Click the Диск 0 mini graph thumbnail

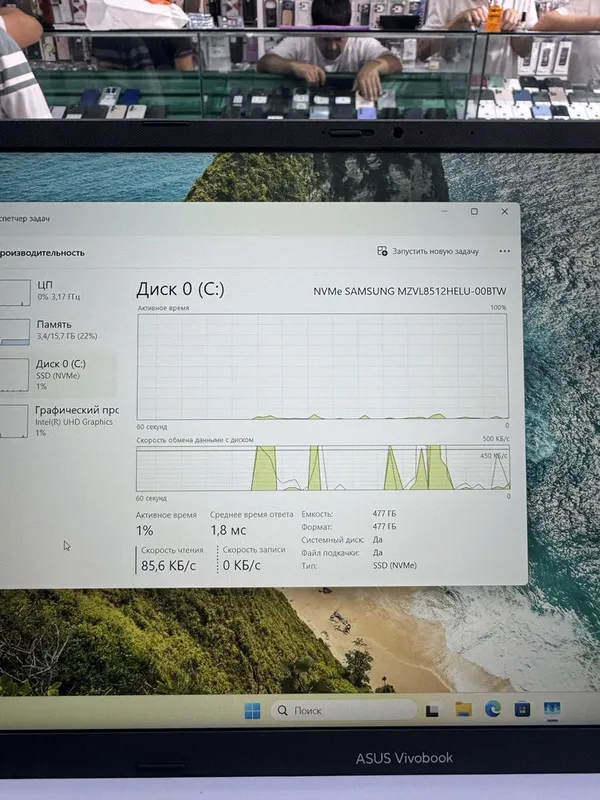(14, 375)
